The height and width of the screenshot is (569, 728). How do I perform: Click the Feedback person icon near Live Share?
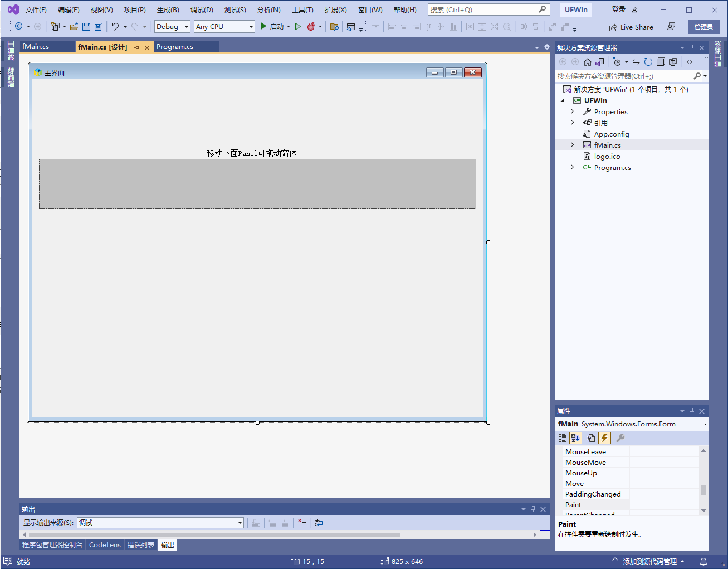click(x=671, y=26)
